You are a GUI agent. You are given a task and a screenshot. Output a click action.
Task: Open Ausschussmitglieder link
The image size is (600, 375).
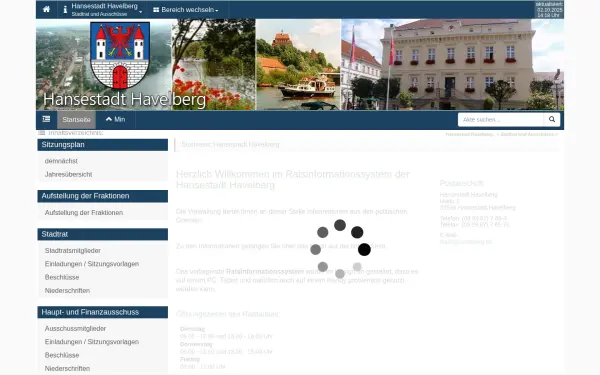pos(75,329)
